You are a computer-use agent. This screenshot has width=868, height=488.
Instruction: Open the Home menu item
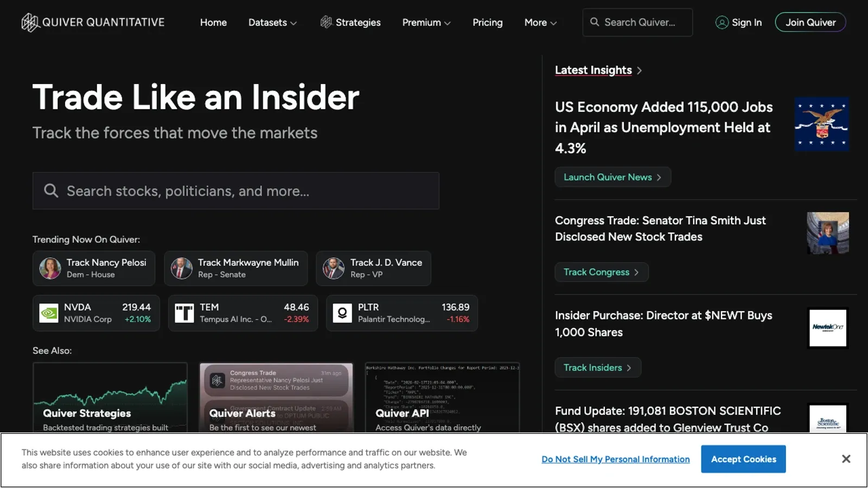pyautogui.click(x=213, y=22)
